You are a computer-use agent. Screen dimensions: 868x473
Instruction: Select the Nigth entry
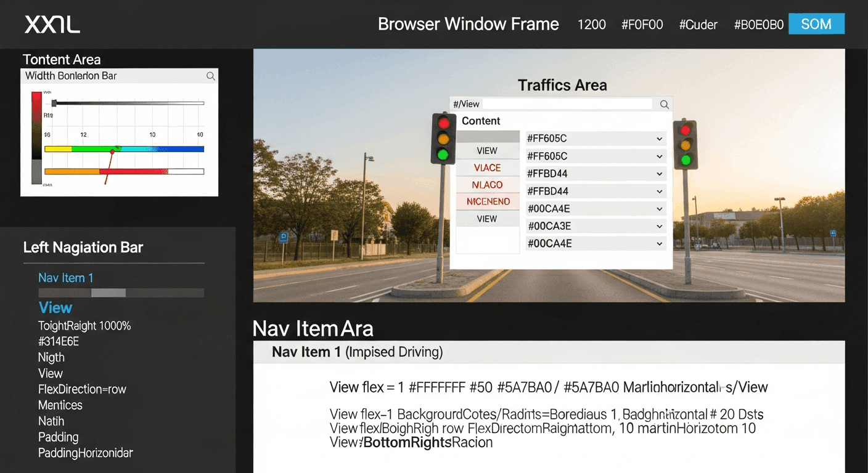click(x=51, y=357)
